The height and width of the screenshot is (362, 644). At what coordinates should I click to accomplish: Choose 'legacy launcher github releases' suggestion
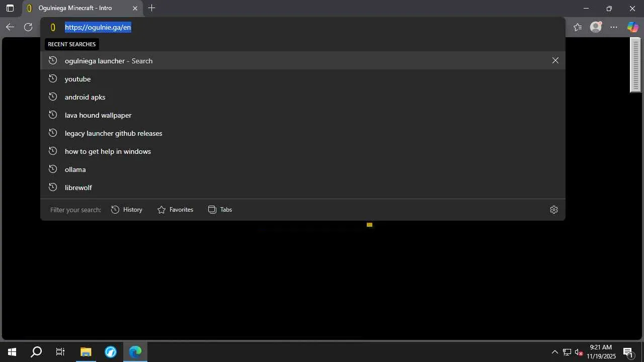coord(303,133)
